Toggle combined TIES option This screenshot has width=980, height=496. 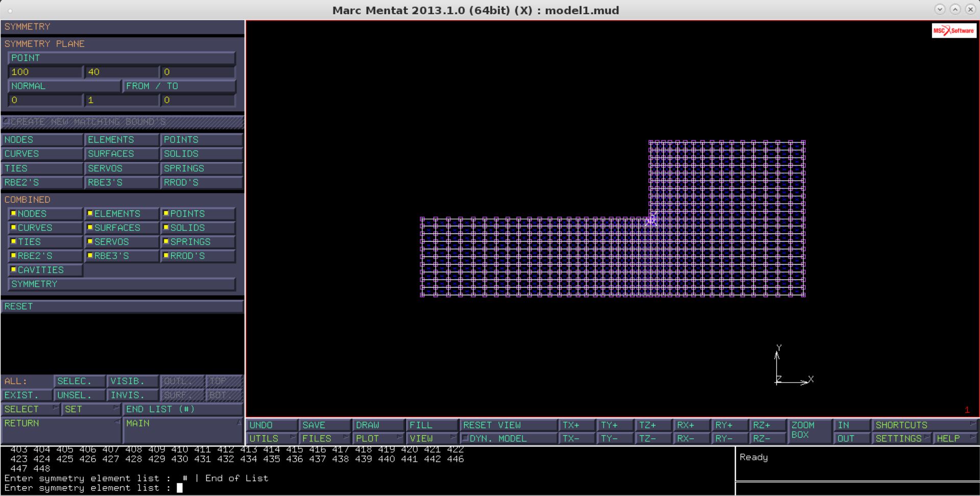pos(45,242)
